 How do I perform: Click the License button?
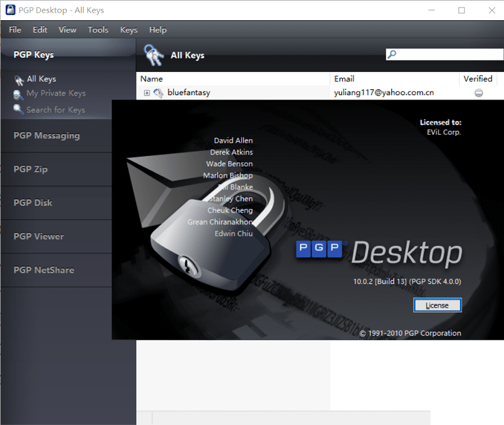[x=437, y=305]
